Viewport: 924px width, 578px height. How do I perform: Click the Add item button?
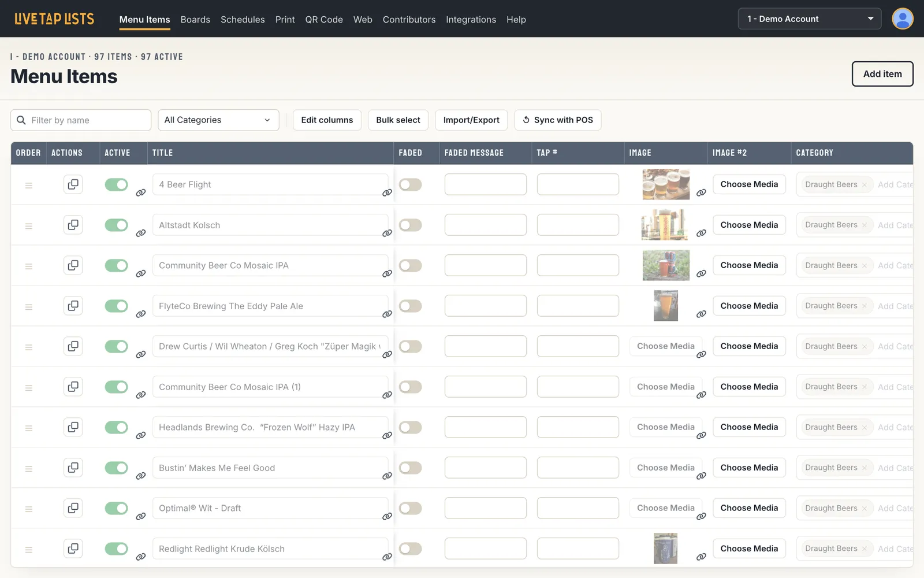click(x=882, y=74)
